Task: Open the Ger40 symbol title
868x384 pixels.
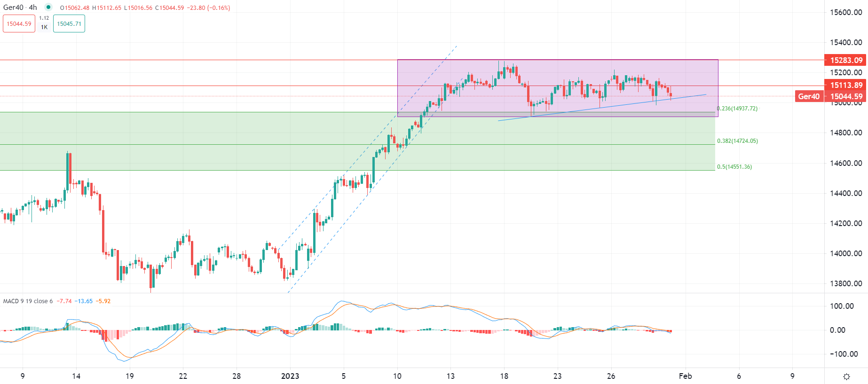Action: pos(20,8)
